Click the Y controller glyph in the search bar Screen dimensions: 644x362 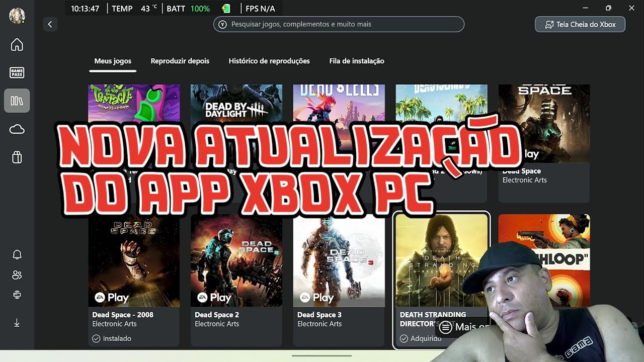click(x=223, y=24)
